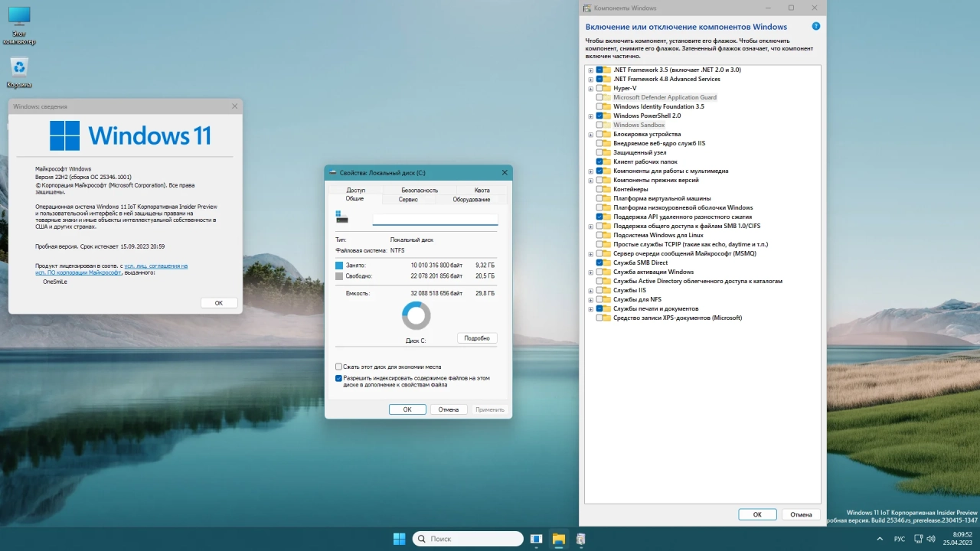Select the Корзина recycle bin desktop icon

[19, 73]
